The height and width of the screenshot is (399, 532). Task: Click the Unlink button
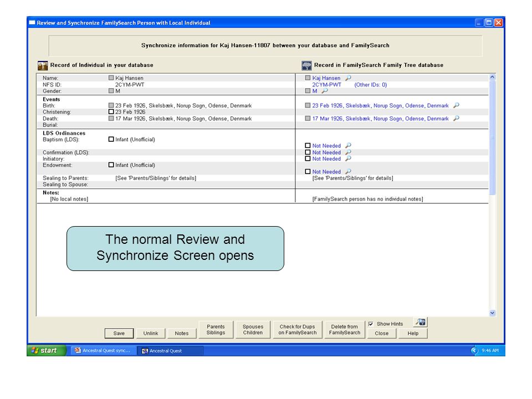point(151,334)
